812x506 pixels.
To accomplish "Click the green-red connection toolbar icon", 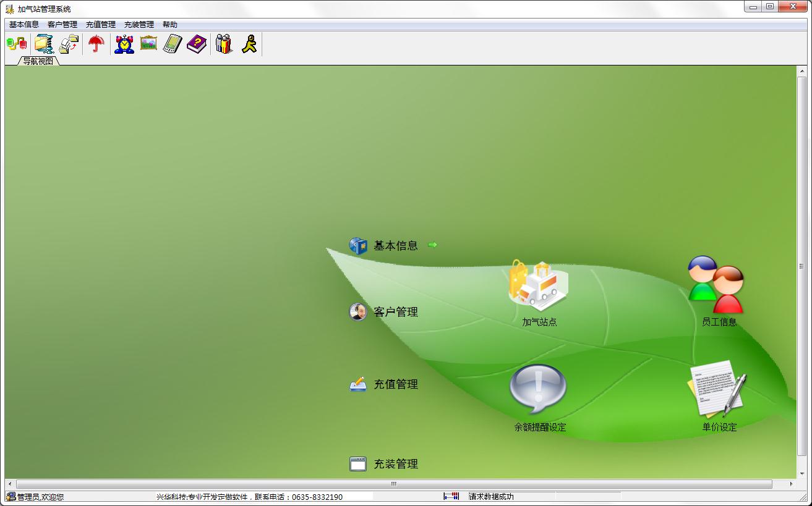I will [x=17, y=44].
